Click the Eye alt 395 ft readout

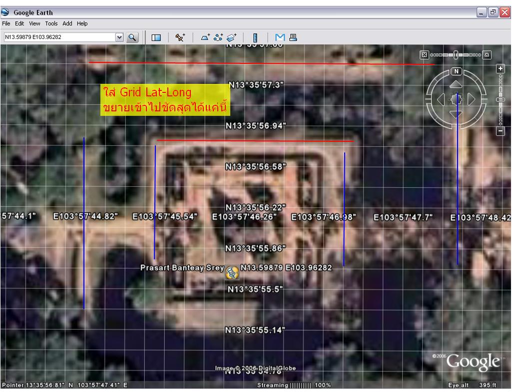(x=472, y=385)
